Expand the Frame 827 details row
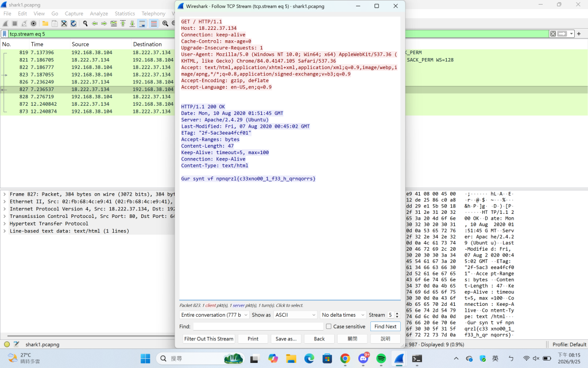The image size is (588, 368). pos(5,194)
